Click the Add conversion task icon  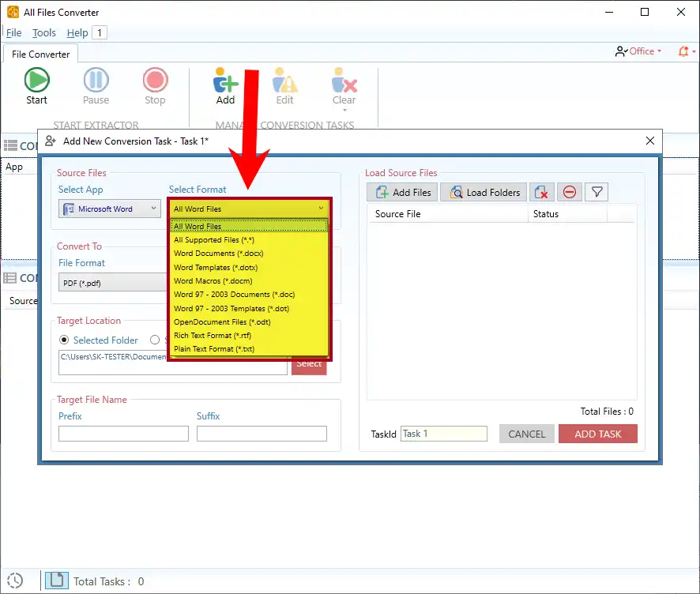(225, 81)
